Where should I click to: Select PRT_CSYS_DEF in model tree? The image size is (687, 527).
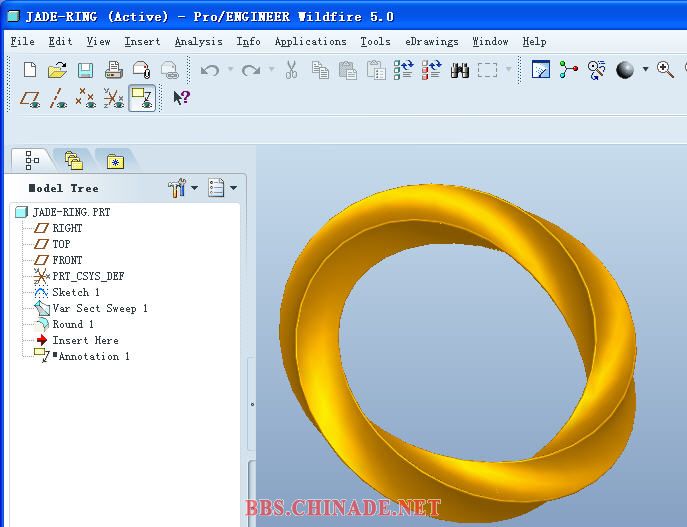[x=79, y=276]
